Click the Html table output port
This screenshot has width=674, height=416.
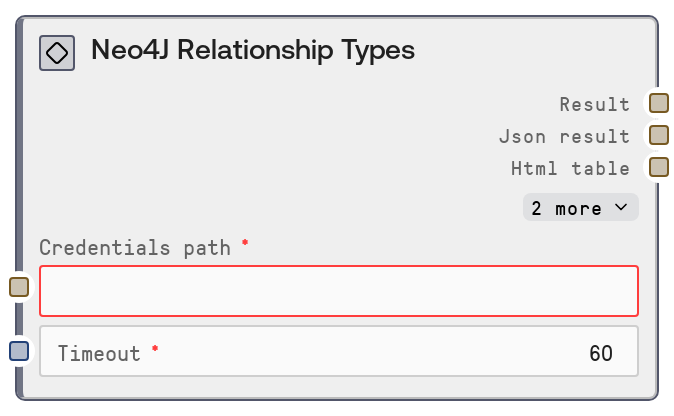tap(658, 167)
